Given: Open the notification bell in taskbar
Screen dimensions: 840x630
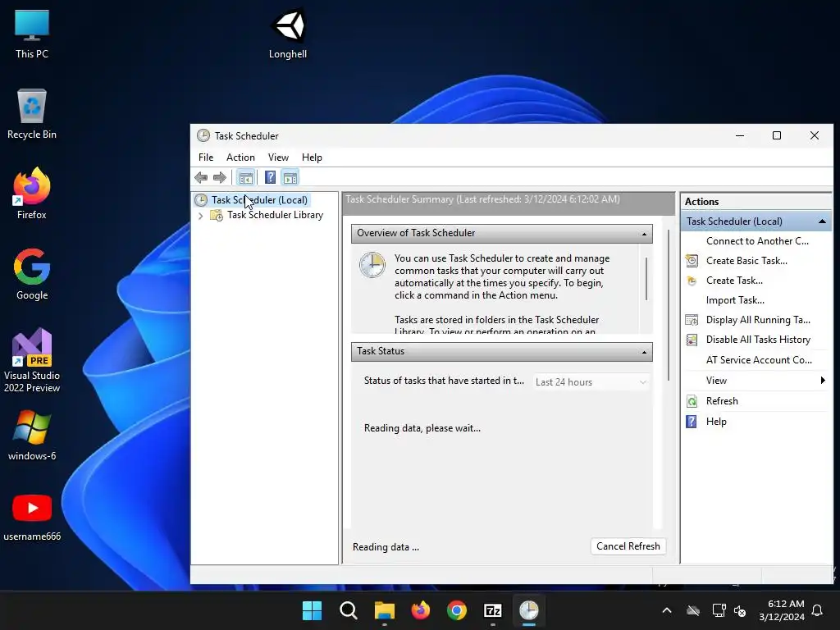Looking at the screenshot, I should click(x=818, y=610).
